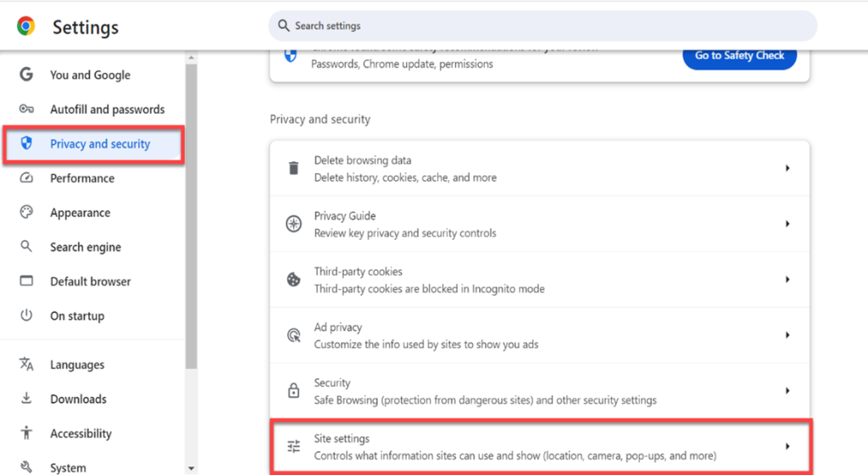Click the power icon for On startup
Viewport: 868px width, 475px height.
[x=26, y=315]
